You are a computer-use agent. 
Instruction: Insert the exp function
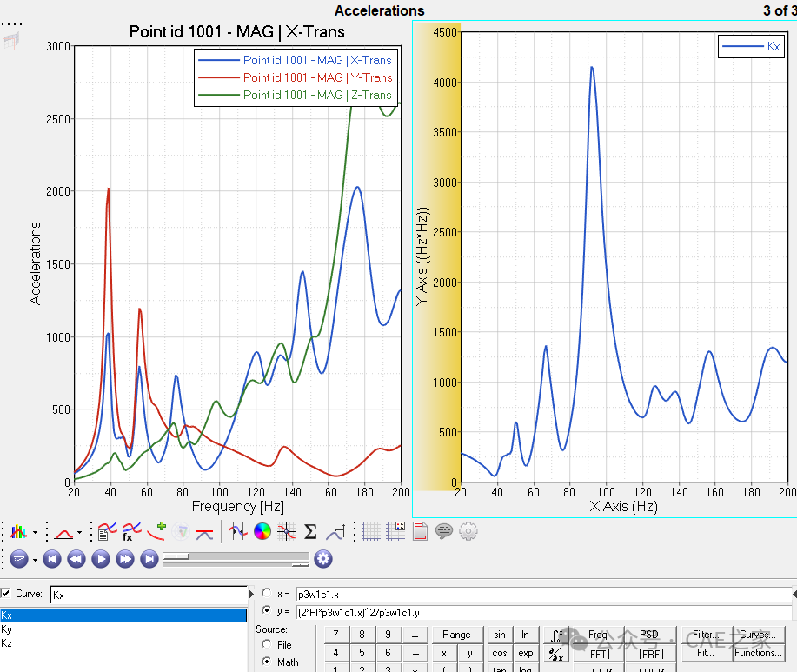[x=526, y=653]
